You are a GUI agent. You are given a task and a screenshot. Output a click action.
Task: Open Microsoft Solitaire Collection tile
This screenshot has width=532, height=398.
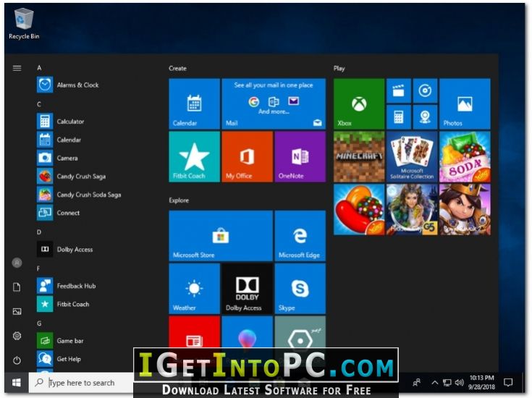412,157
